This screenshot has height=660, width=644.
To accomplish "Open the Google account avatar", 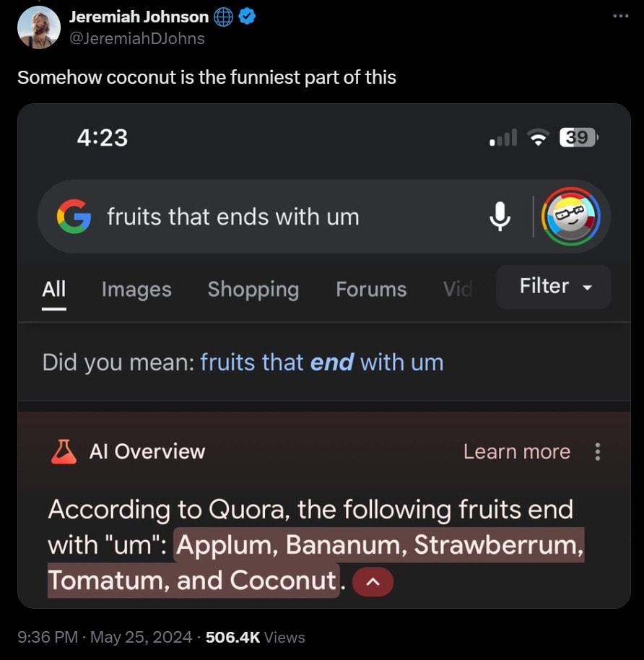I will point(571,216).
